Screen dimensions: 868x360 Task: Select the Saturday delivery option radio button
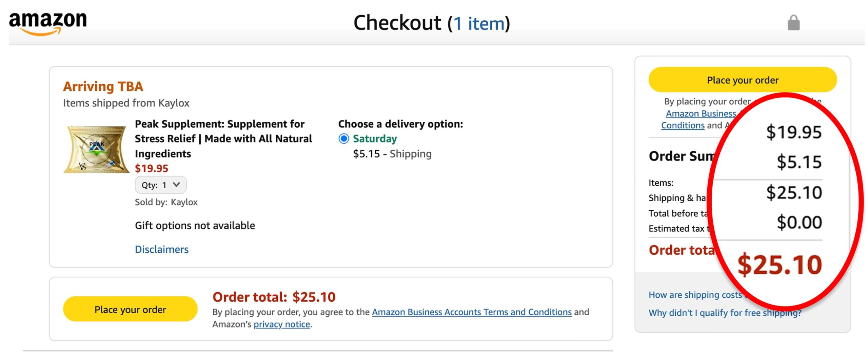(343, 139)
